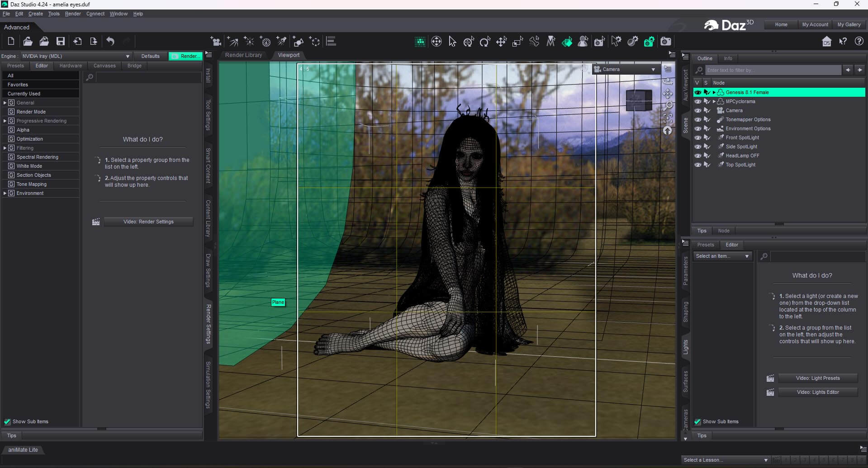Open the What's This help pointer
This screenshot has width=868, height=468.
tap(843, 42)
